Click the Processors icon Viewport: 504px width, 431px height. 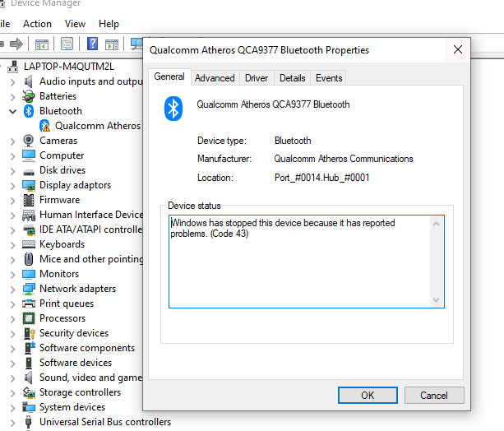pos(29,318)
